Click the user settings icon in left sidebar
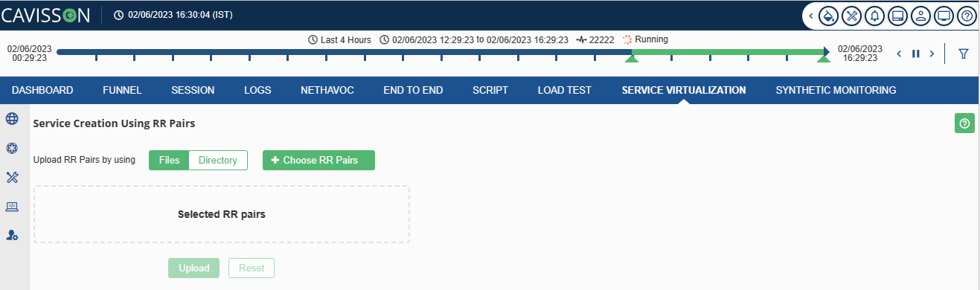This screenshot has height=290, width=980. coord(12,235)
